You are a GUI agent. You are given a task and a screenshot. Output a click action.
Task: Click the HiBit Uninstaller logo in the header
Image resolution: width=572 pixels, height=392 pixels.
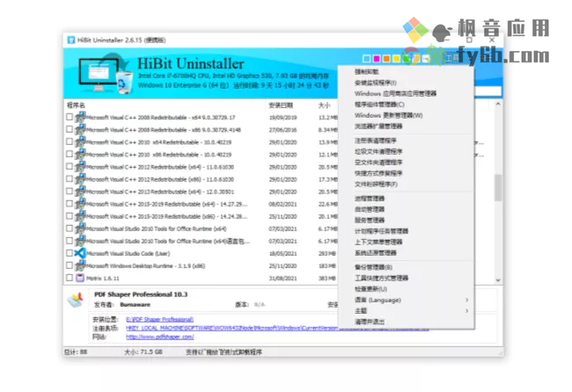pos(106,75)
